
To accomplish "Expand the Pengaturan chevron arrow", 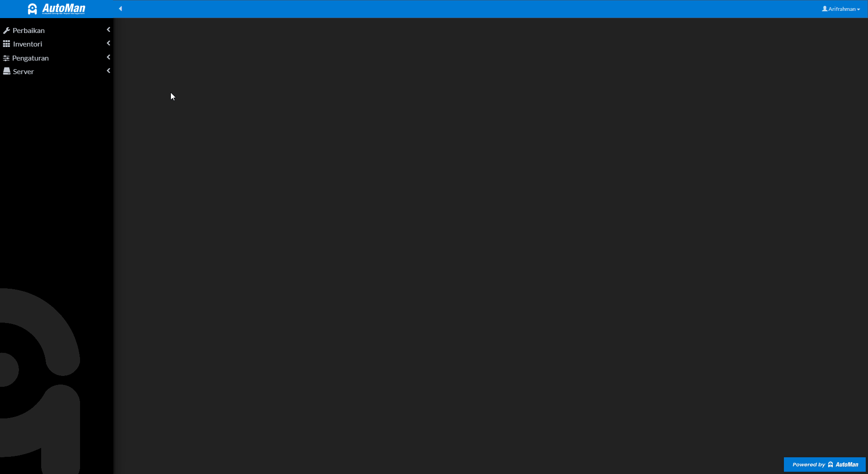I will [x=108, y=57].
